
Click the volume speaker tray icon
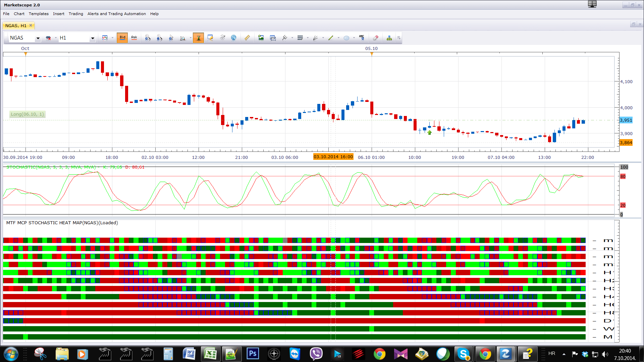tap(605, 354)
